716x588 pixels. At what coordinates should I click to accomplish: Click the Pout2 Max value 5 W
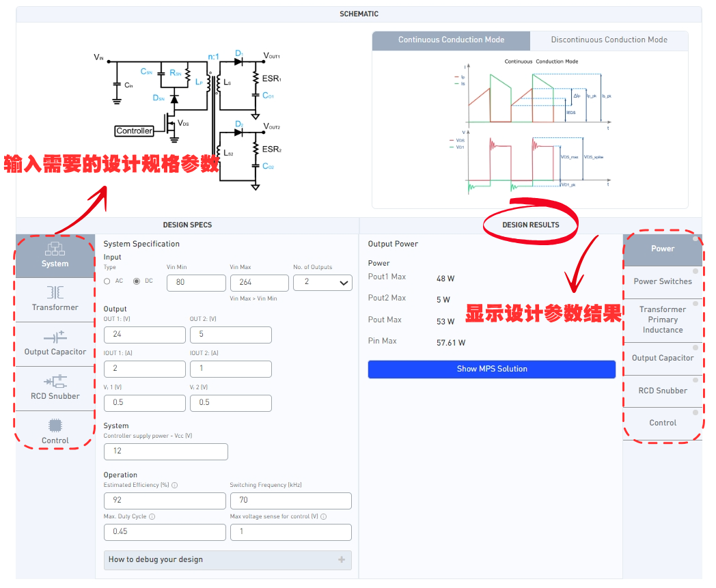443,300
